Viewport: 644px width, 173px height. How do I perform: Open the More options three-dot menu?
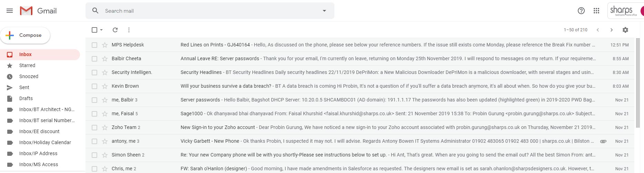[x=129, y=30]
